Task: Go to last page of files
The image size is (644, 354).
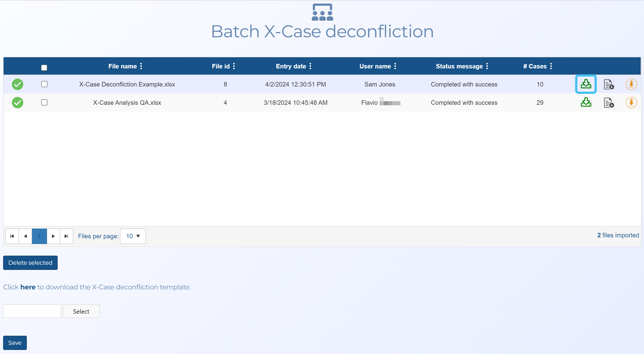Action: click(x=66, y=236)
